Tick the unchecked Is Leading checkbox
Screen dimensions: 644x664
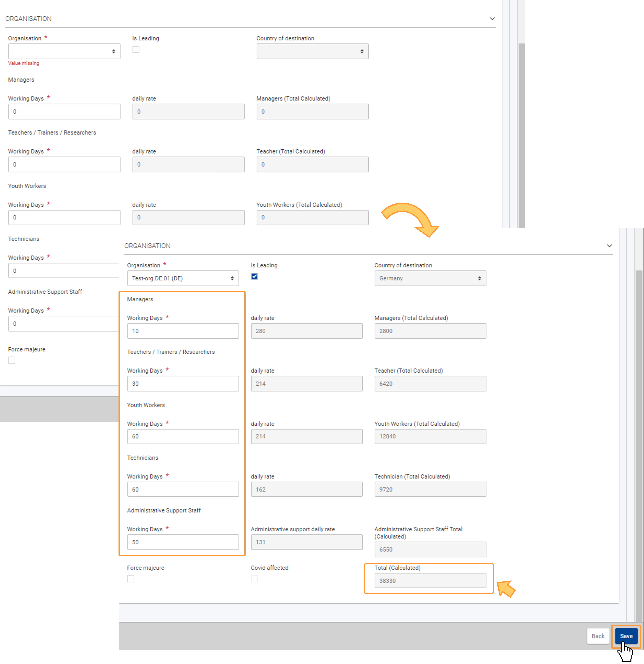[136, 49]
